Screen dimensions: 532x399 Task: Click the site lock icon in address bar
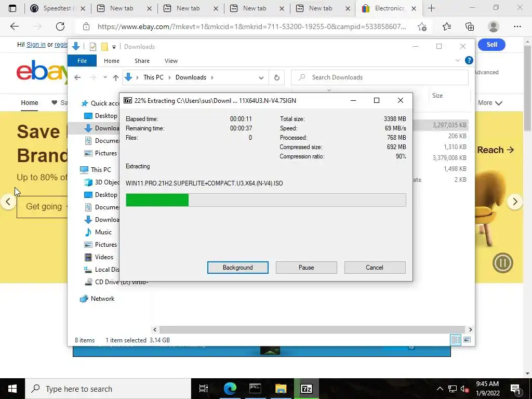(x=86, y=26)
